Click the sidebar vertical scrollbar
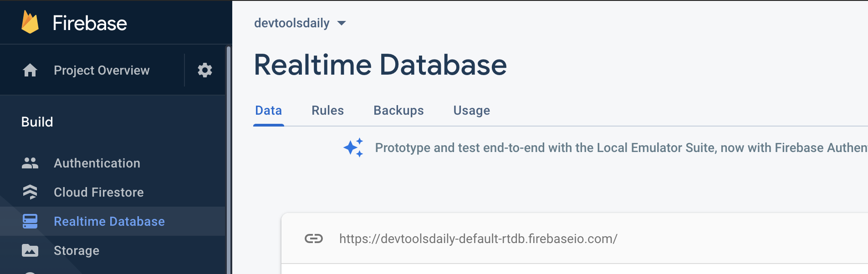Viewport: 868px width, 274px height. 228,159
